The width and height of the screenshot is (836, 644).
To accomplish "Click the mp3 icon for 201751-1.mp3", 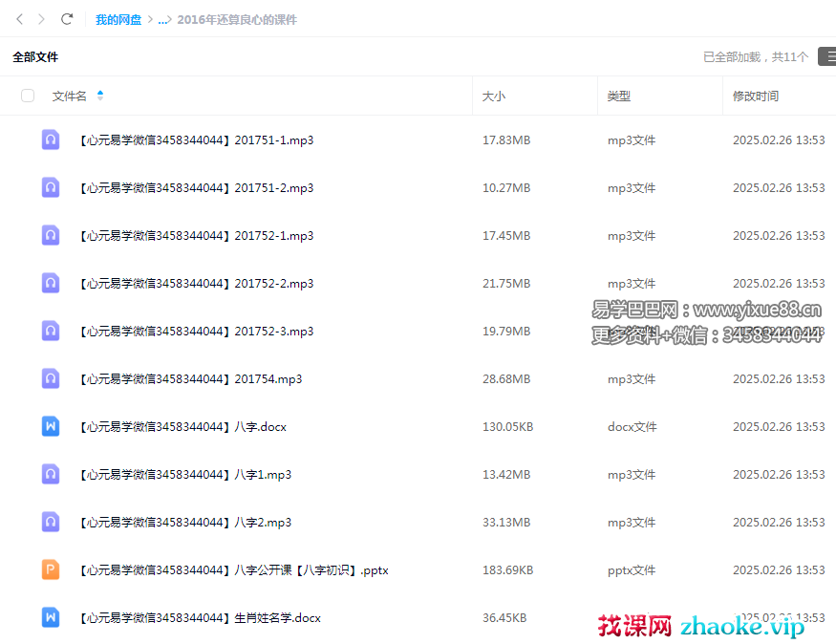I will [x=51, y=140].
